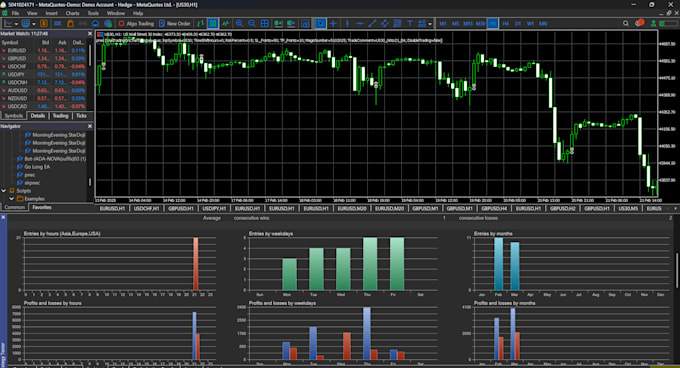Switch to the US30,M5 chart tab
Image resolution: width=680 pixels, height=368 pixels.
(628, 208)
